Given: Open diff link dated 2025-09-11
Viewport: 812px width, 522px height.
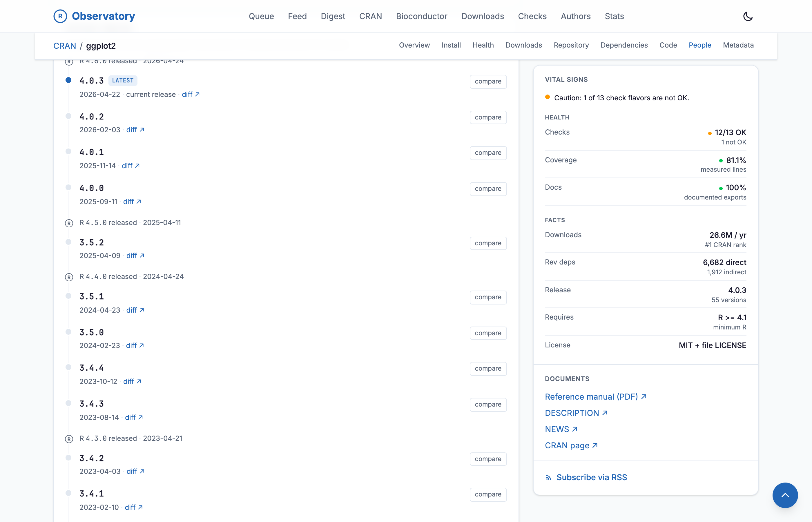Looking at the screenshot, I should [x=132, y=202].
